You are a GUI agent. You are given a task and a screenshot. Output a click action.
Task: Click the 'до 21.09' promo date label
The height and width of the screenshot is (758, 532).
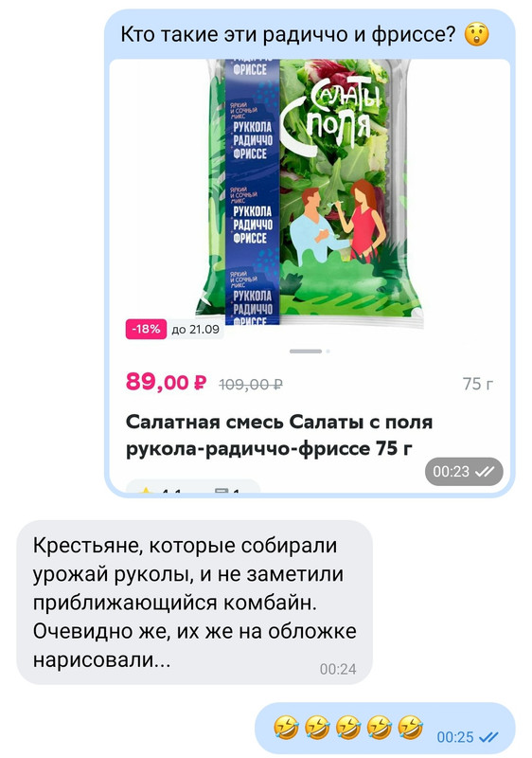point(196,330)
